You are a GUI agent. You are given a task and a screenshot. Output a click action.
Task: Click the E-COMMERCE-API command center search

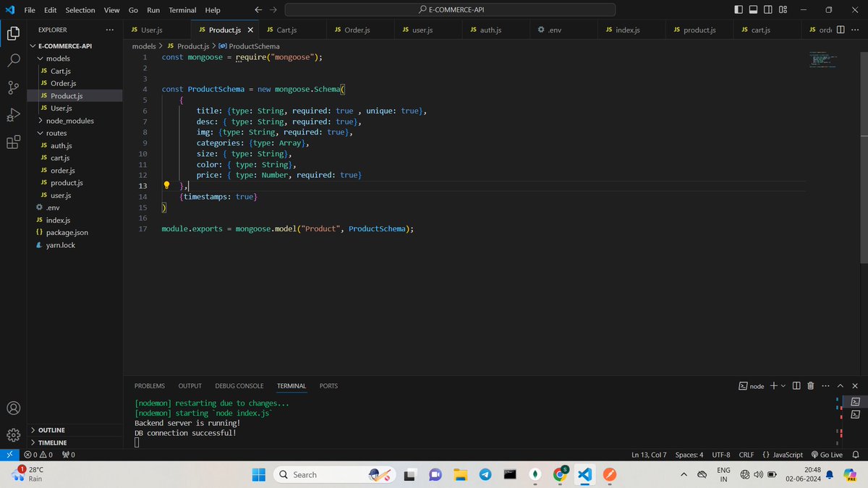(x=450, y=10)
